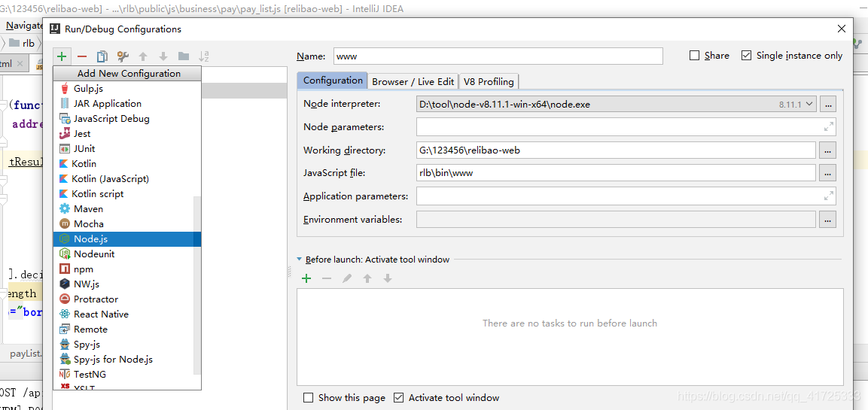The image size is (868, 410).
Task: Open the V8 Profiling tab
Action: (489, 81)
